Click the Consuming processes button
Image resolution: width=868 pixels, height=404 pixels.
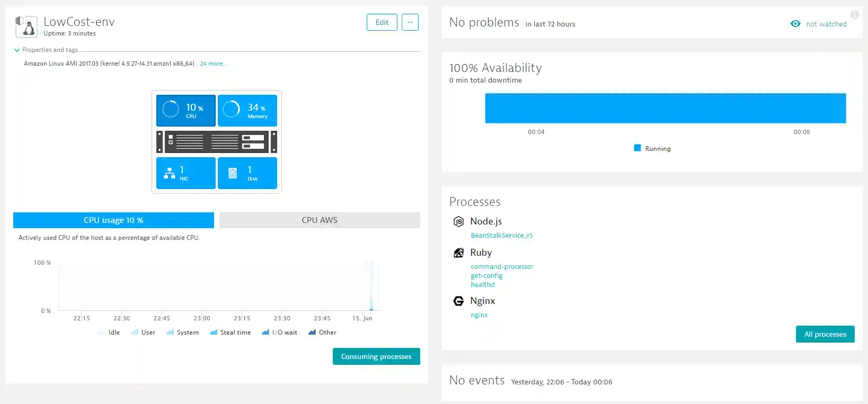point(376,356)
